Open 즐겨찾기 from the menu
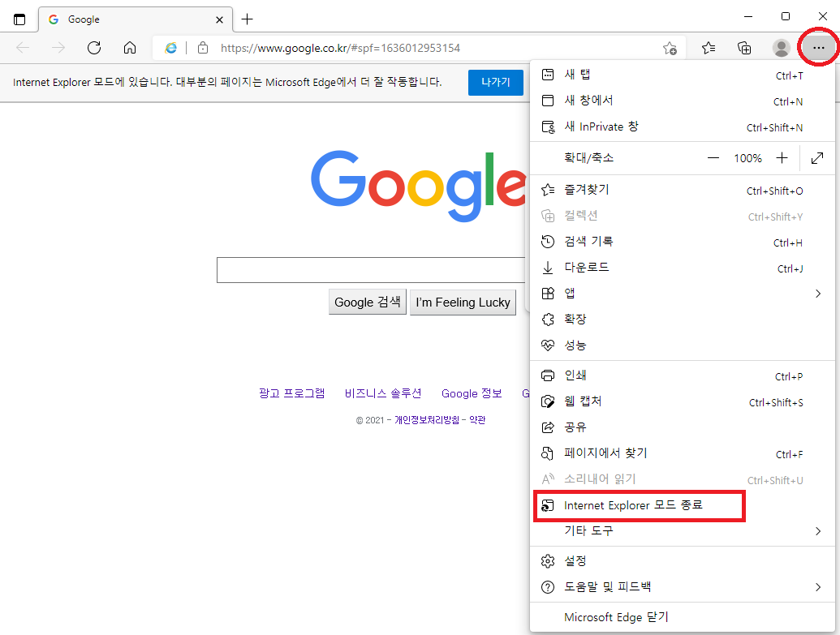Viewport: 840px width, 635px height. [682, 190]
